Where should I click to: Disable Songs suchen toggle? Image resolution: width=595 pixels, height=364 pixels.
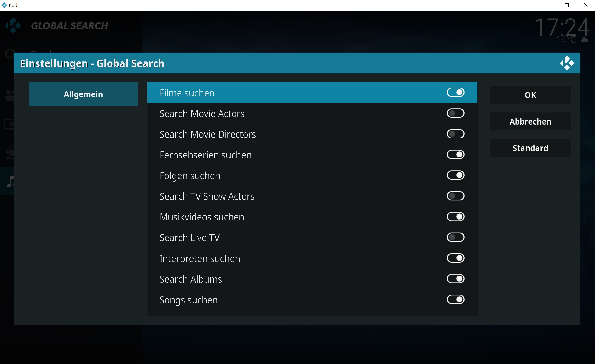tap(455, 300)
